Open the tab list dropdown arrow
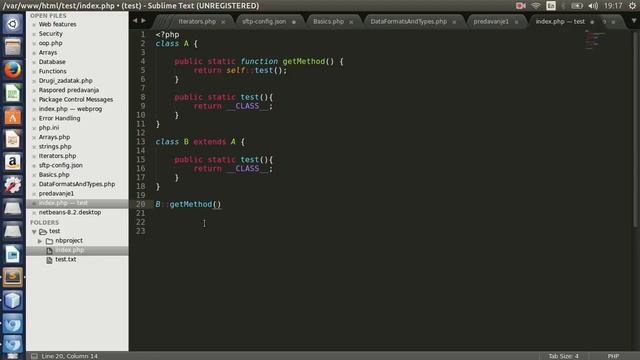Viewport: 640px width, 360px height. [x=634, y=20]
